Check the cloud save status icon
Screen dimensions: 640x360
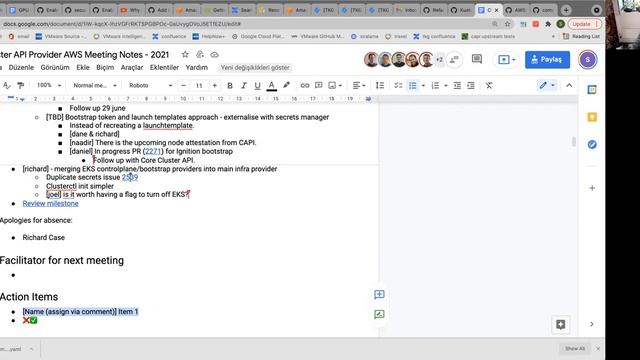(x=214, y=55)
